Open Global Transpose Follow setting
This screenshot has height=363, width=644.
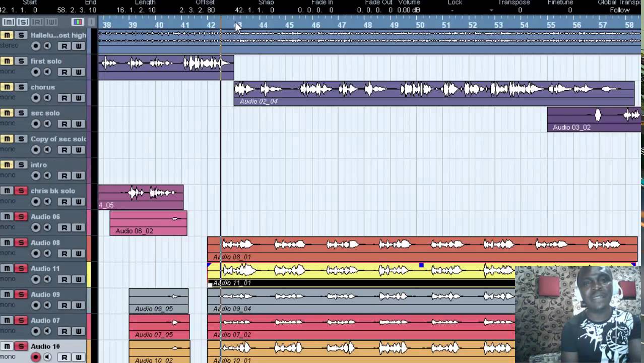[619, 10]
